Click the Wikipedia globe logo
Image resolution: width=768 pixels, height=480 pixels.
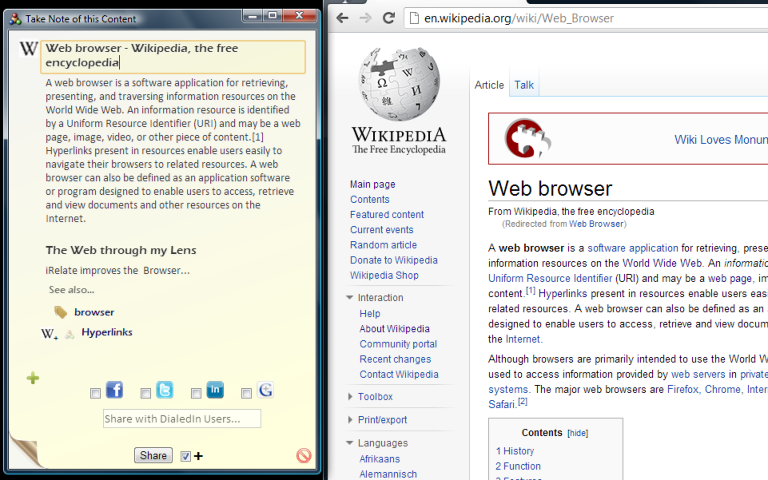click(399, 84)
